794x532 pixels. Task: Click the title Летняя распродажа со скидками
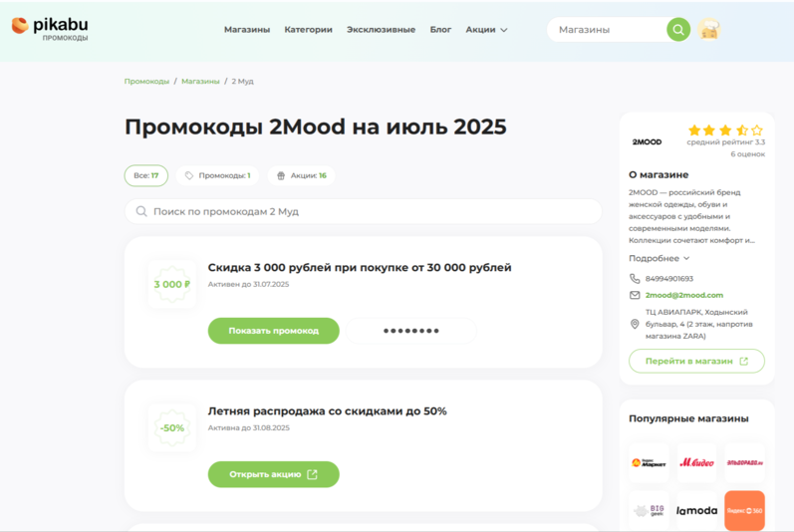coord(327,411)
